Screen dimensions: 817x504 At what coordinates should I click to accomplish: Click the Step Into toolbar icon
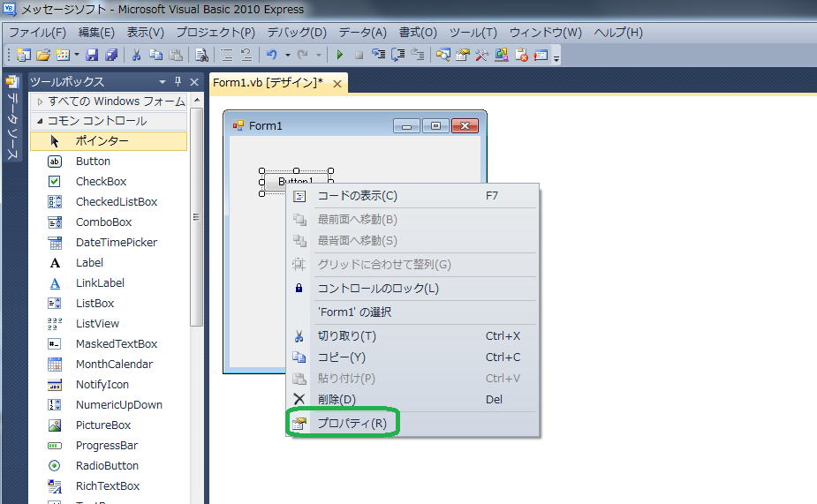(x=379, y=54)
